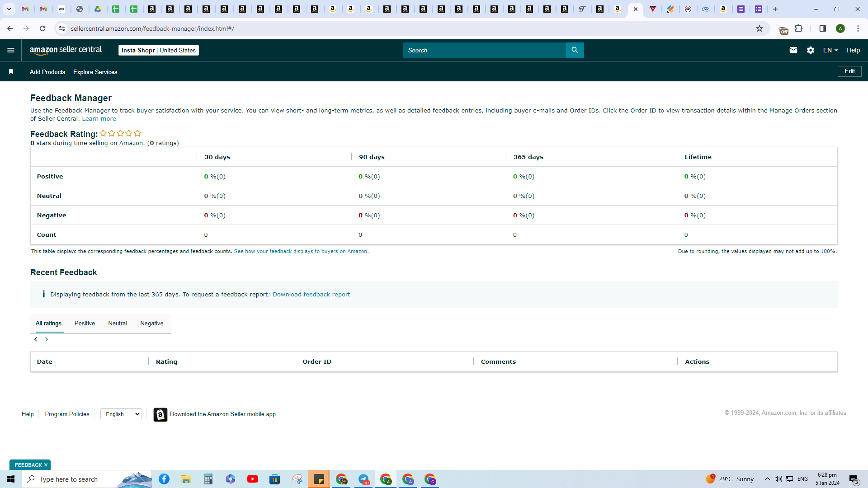868x488 pixels.
Task: Go to next feedback page arrow
Action: click(47, 339)
